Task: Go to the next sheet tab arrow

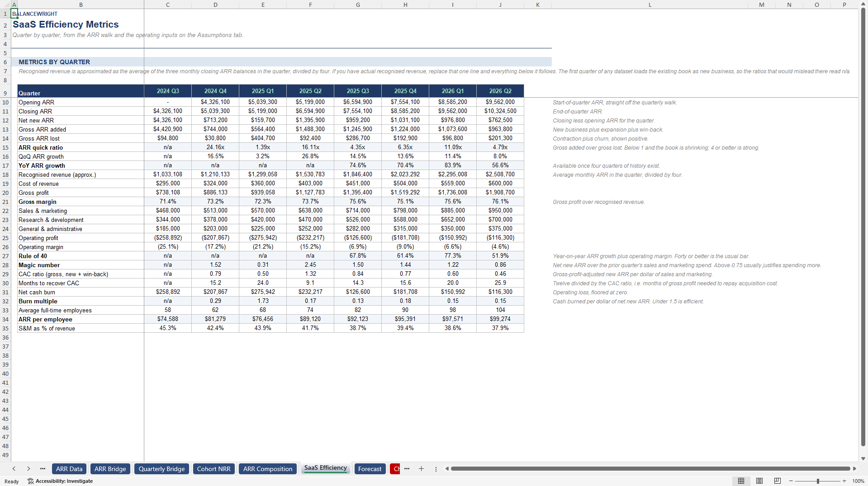Action: 28,469
